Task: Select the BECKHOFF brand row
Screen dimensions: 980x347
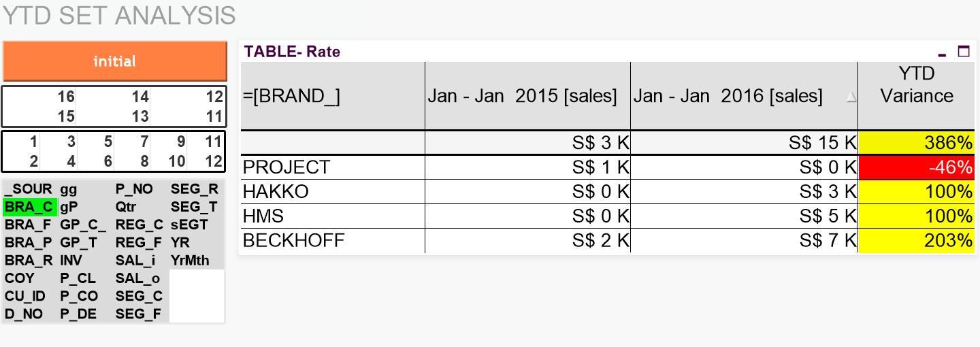Action: [293, 240]
